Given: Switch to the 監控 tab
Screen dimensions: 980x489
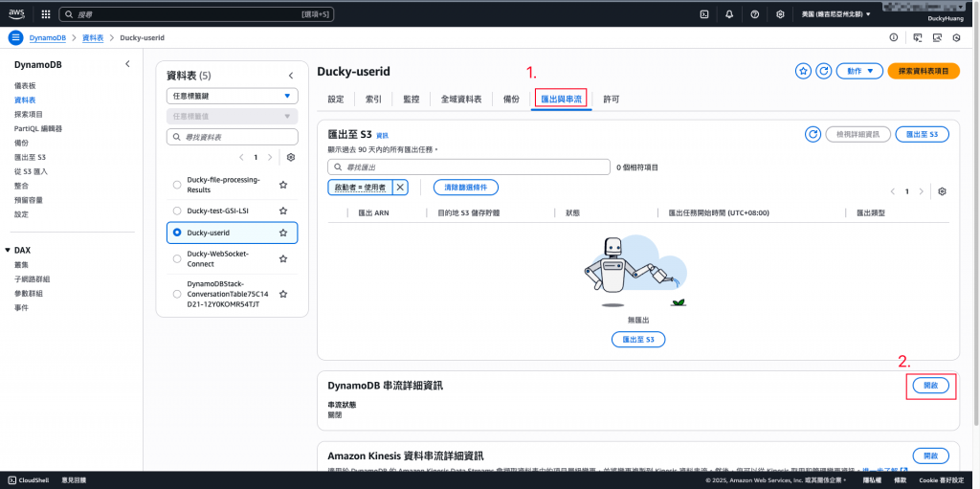Looking at the screenshot, I should (x=412, y=100).
